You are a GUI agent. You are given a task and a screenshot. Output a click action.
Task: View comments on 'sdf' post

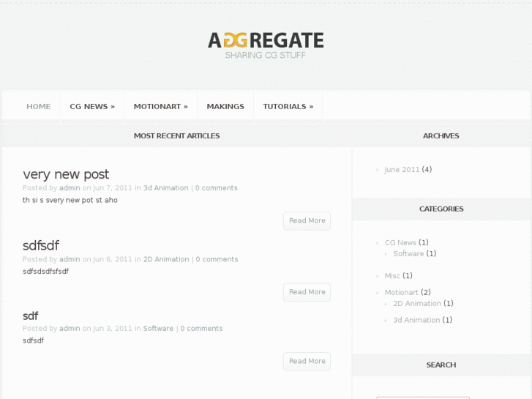pyautogui.click(x=201, y=329)
